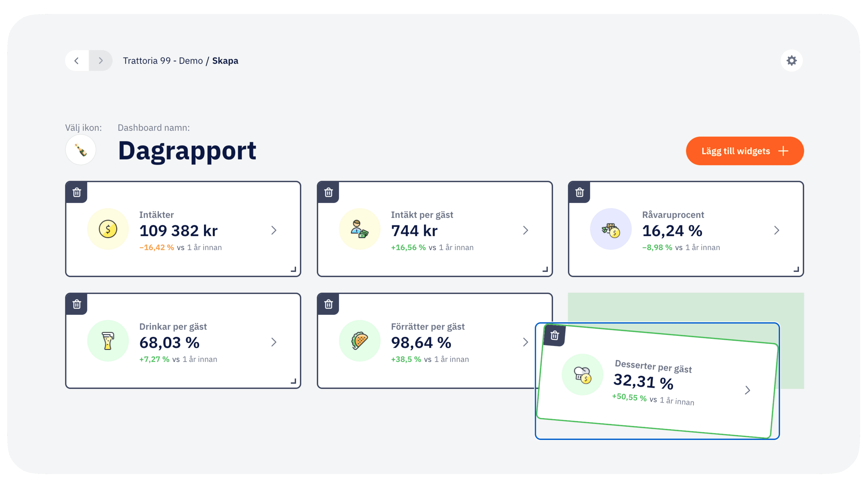Click Lägg till widgets button
The height and width of the screenshot is (488, 868).
point(745,151)
